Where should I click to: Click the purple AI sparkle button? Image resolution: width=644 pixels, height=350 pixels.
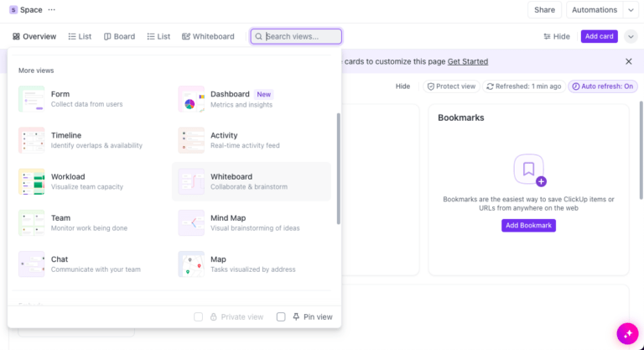(626, 332)
